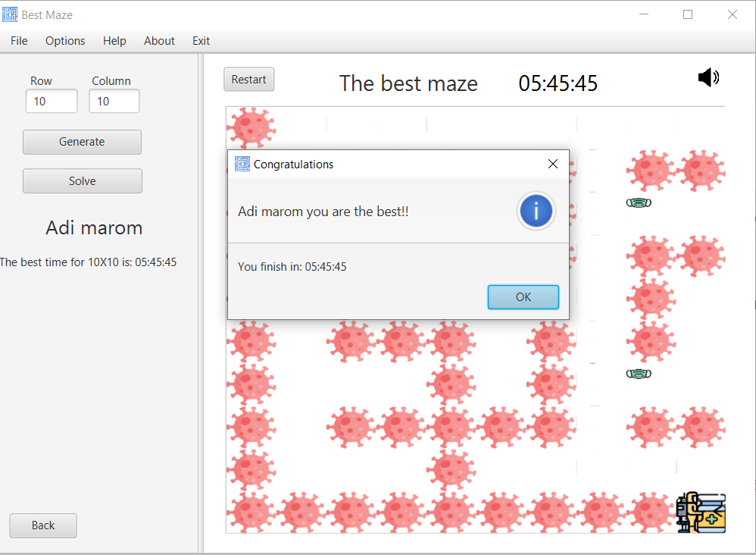The width and height of the screenshot is (756, 555).
Task: Open the Options menu
Action: tap(64, 41)
